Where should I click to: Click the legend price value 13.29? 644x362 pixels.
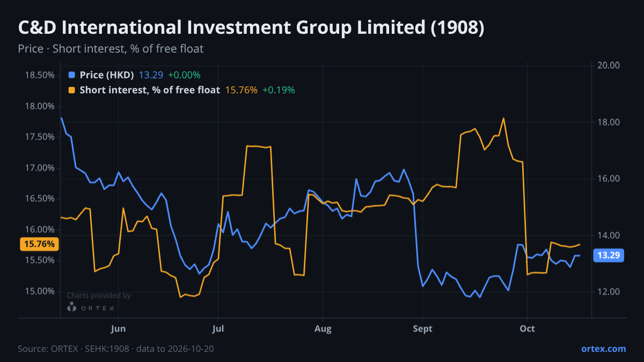[x=150, y=75]
